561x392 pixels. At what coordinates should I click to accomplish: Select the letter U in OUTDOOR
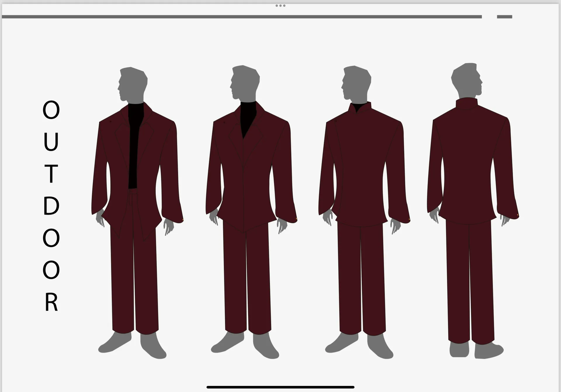point(51,142)
